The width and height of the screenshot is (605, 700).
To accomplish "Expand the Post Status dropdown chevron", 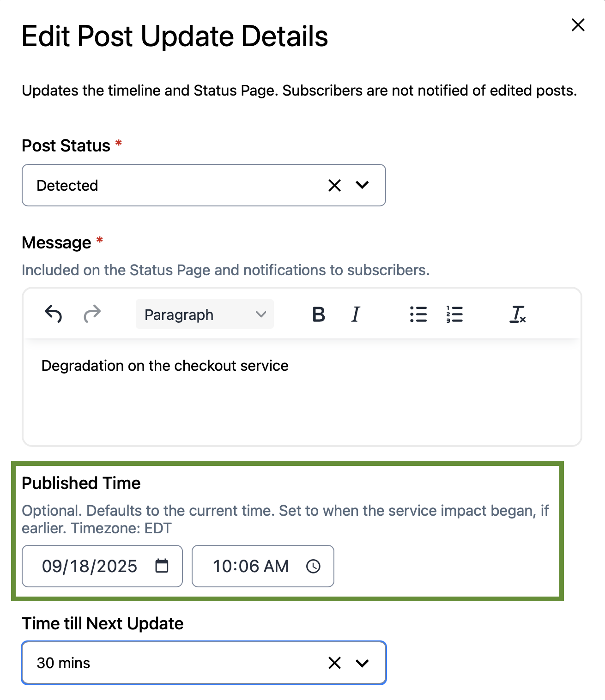I will tap(363, 185).
